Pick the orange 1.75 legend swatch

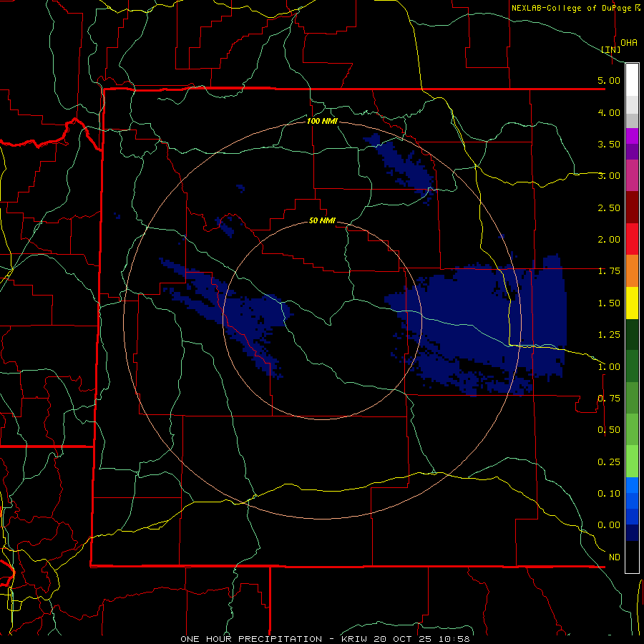(x=632, y=271)
